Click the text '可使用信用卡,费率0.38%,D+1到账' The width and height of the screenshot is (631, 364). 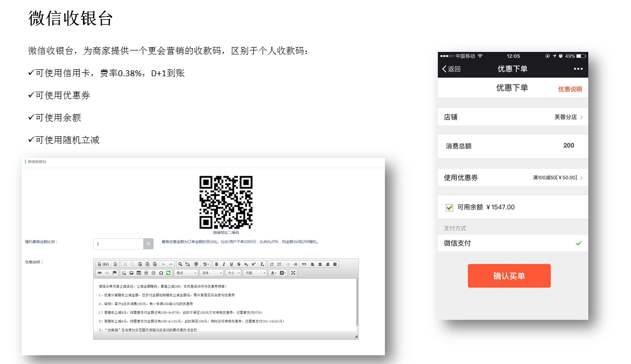[x=110, y=73]
